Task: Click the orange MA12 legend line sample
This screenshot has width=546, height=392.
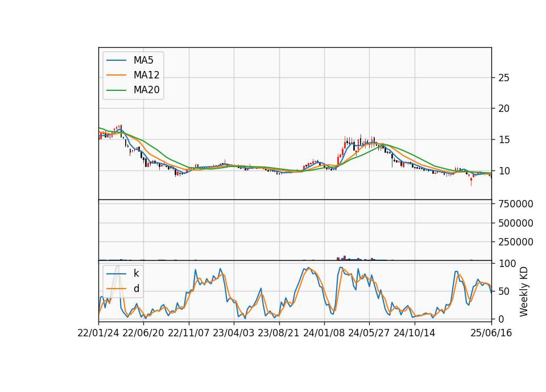Action: (116, 75)
